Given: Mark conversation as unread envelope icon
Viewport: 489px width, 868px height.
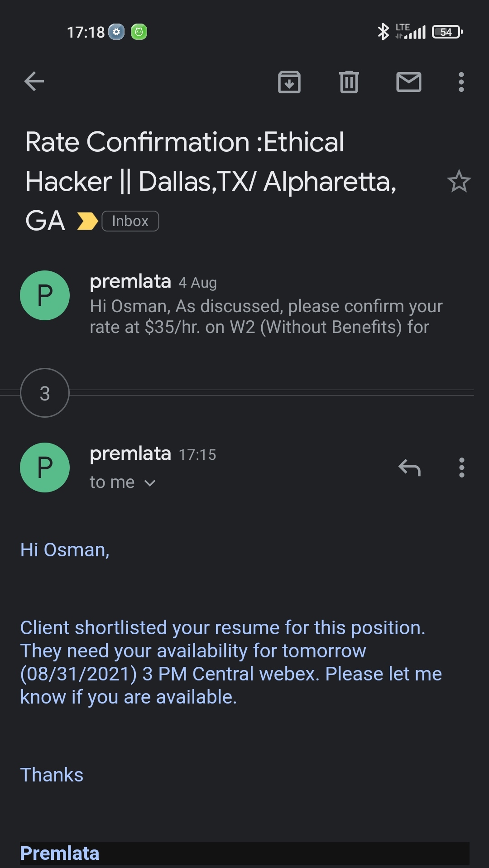Looking at the screenshot, I should pos(409,82).
